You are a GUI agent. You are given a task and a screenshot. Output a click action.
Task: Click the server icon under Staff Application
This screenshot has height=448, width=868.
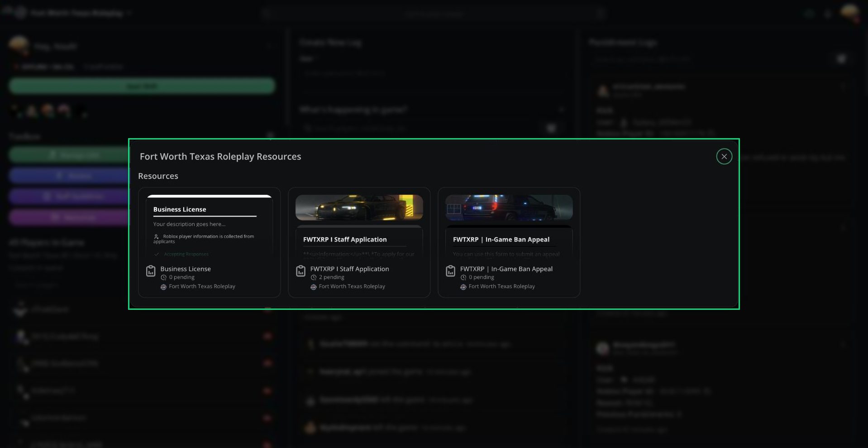pos(313,287)
